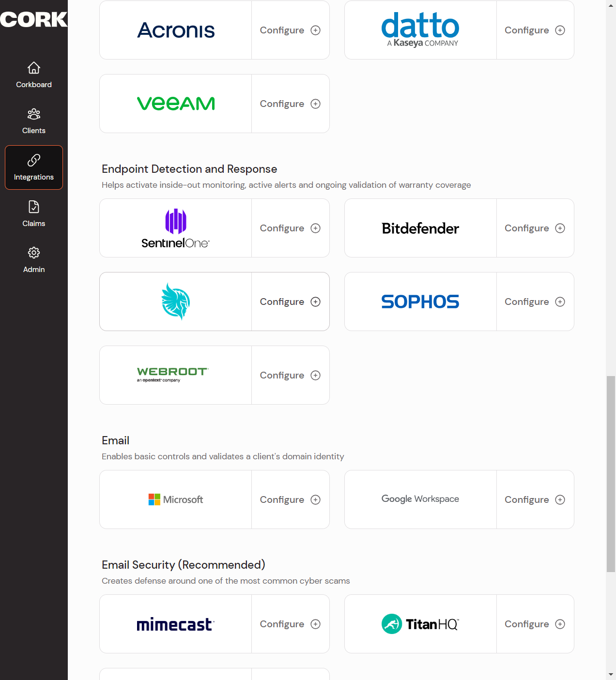
Task: Click plus icon beside Acronis Configure
Action: pos(316,30)
